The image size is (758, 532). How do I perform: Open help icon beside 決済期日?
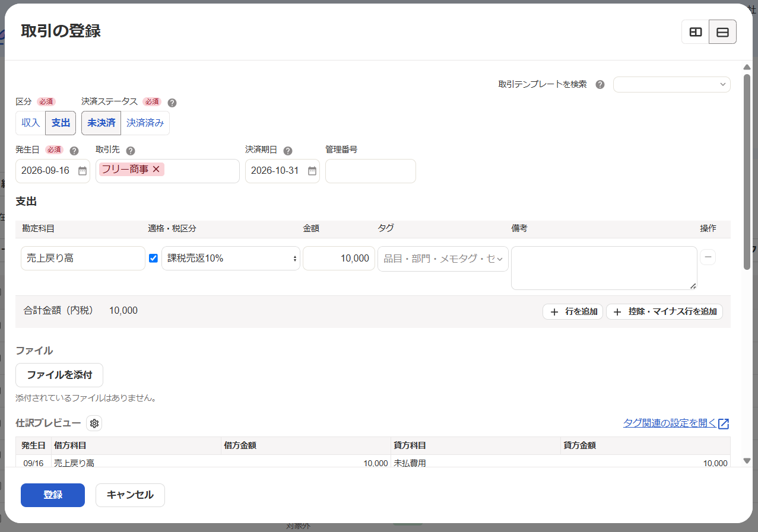pos(288,151)
